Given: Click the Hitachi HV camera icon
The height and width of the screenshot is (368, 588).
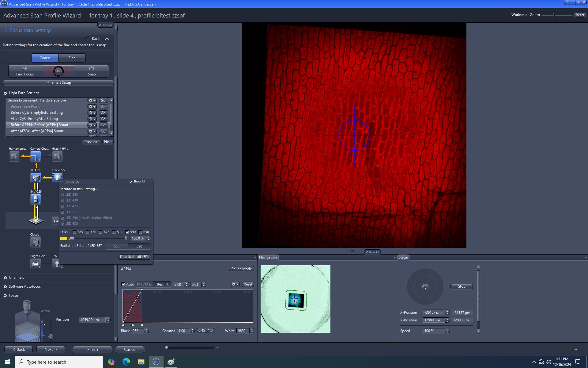Looking at the screenshot, I should 57,156.
